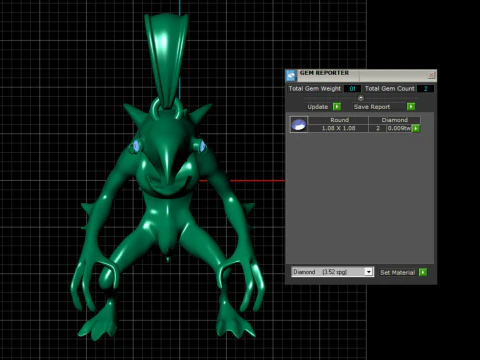Image resolution: width=480 pixels, height=360 pixels.
Task: Click the green arrow next to Save Report
Action: [411, 107]
